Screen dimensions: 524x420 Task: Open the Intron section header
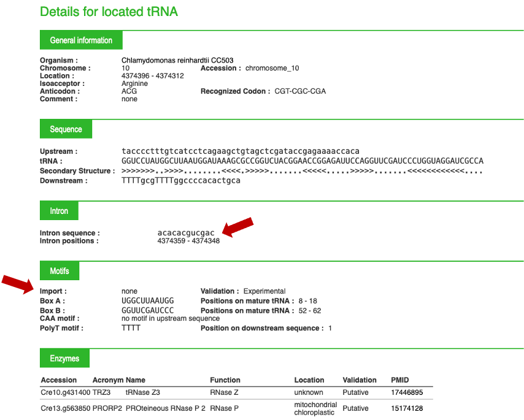[59, 211]
